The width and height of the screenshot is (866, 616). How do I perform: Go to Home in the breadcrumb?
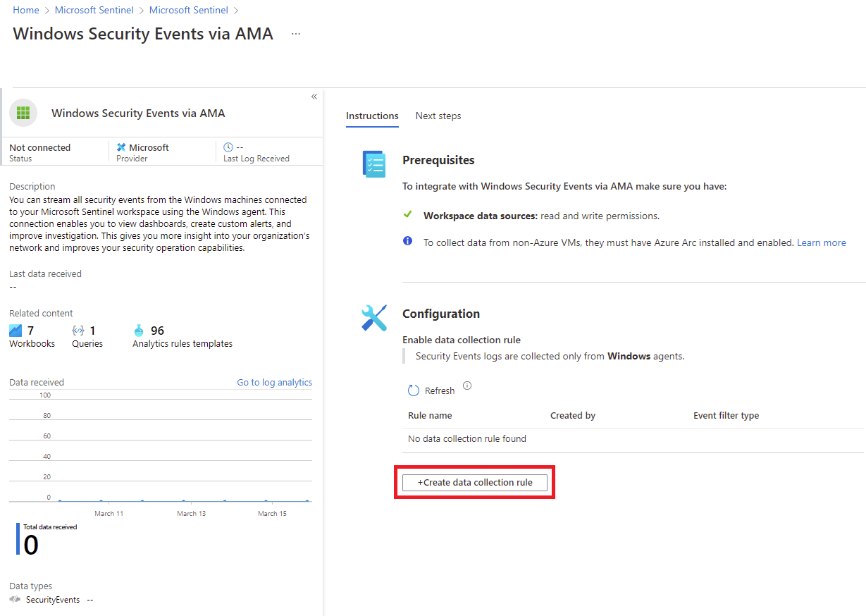point(26,10)
